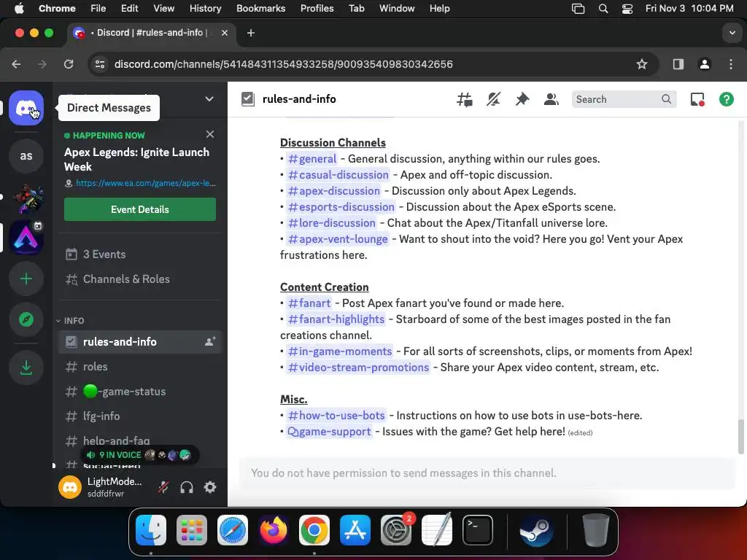Open the #fanart-highlights channel link
This screenshot has width=747, height=560.
click(x=336, y=319)
